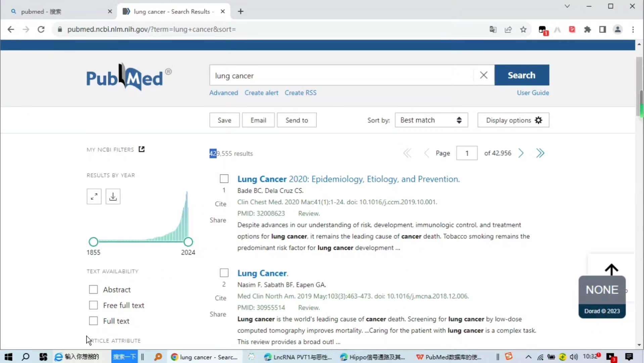Open the Advanced search link
This screenshot has width=644, height=363.
(224, 93)
